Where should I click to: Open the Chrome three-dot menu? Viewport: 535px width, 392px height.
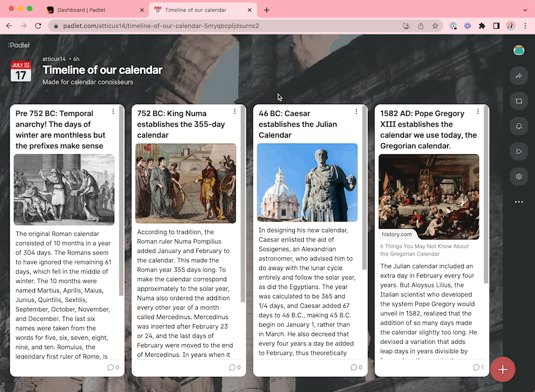coord(525,26)
